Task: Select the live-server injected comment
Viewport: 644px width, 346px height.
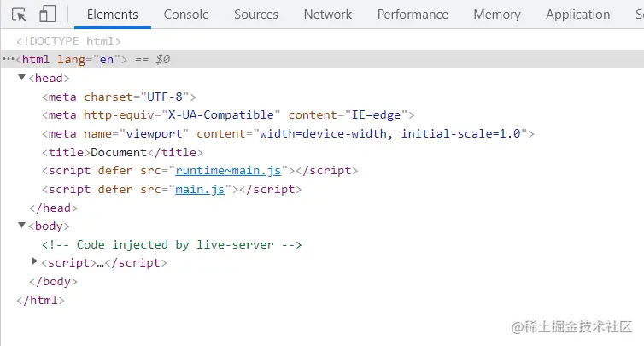Action: point(172,245)
